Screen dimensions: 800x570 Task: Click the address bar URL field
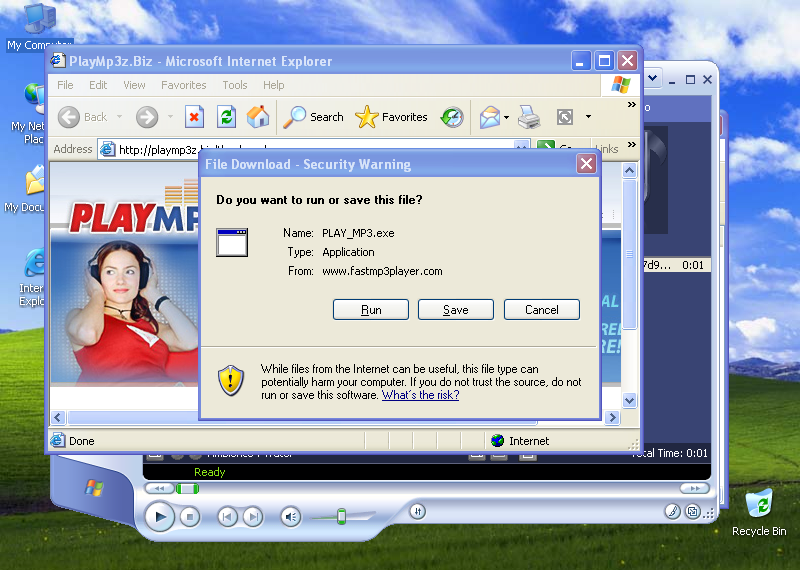313,149
